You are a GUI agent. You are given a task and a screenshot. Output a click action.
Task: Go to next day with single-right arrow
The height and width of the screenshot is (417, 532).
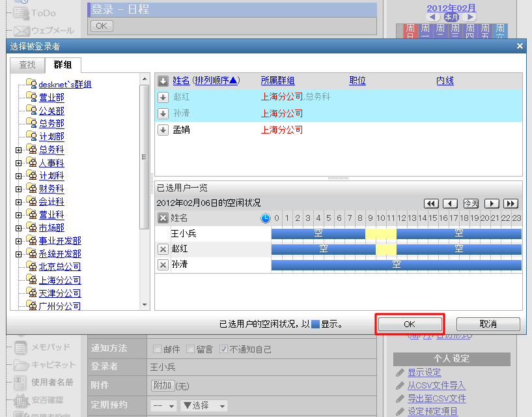coord(493,203)
